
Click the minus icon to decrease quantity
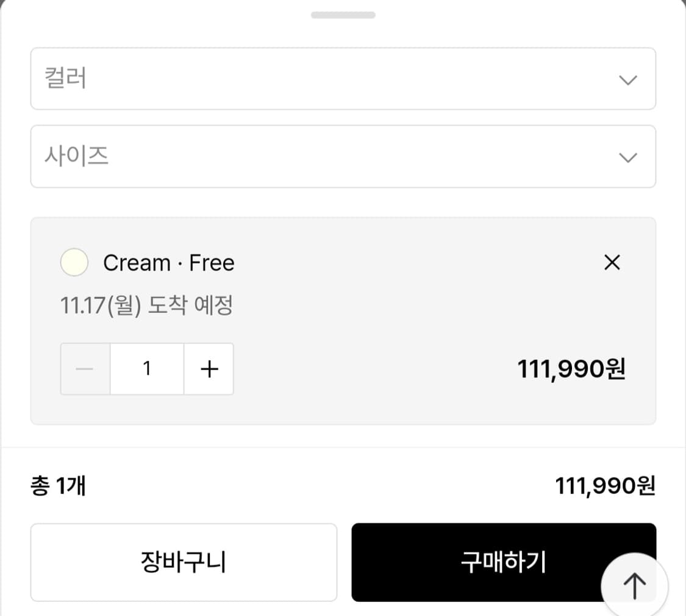point(85,368)
